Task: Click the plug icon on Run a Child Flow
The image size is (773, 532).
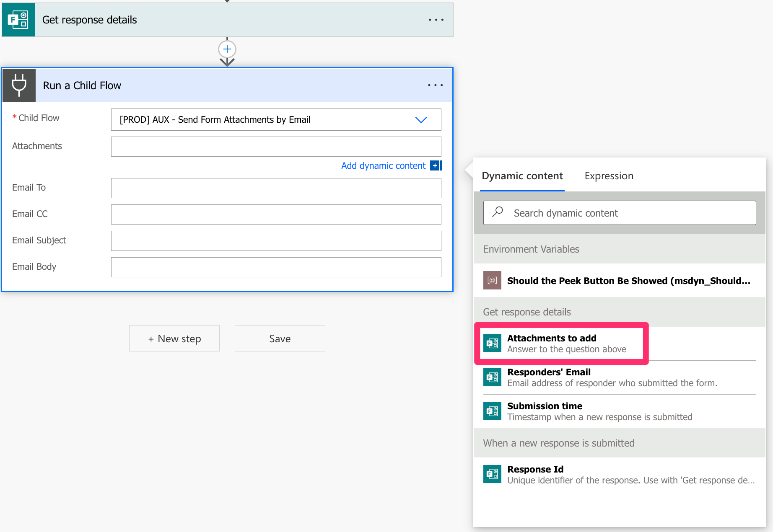Action: [x=19, y=85]
